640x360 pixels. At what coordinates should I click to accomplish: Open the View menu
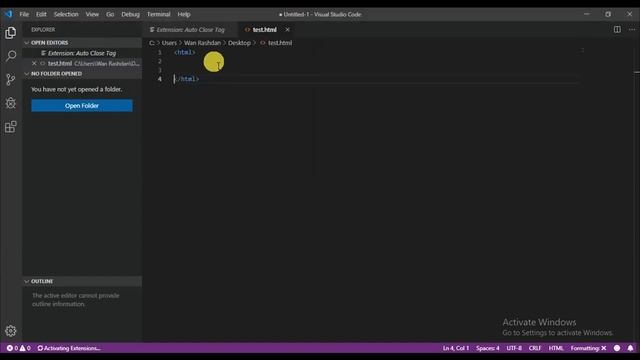click(x=92, y=14)
